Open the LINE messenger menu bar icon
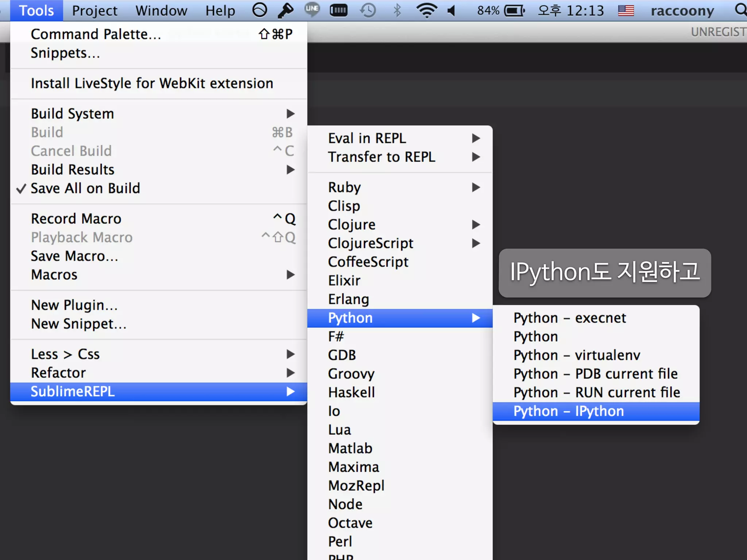 312,9
